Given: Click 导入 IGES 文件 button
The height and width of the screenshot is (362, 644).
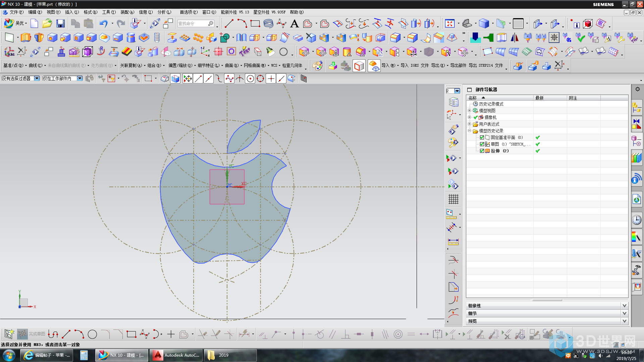Looking at the screenshot, I should (415, 65).
